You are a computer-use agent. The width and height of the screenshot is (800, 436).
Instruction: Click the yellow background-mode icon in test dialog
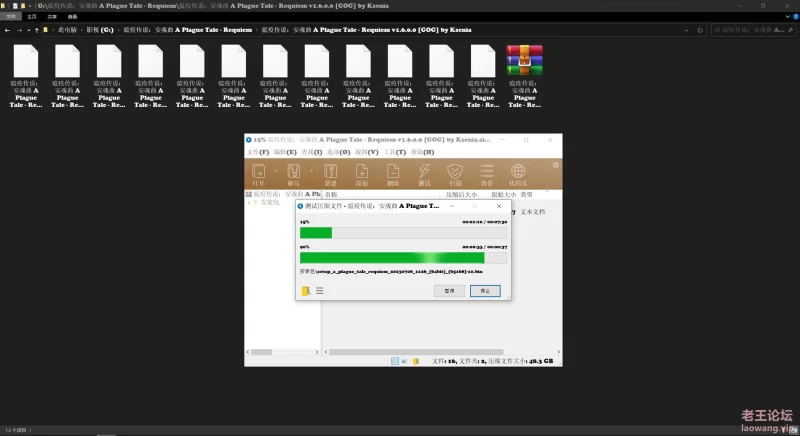pos(306,291)
